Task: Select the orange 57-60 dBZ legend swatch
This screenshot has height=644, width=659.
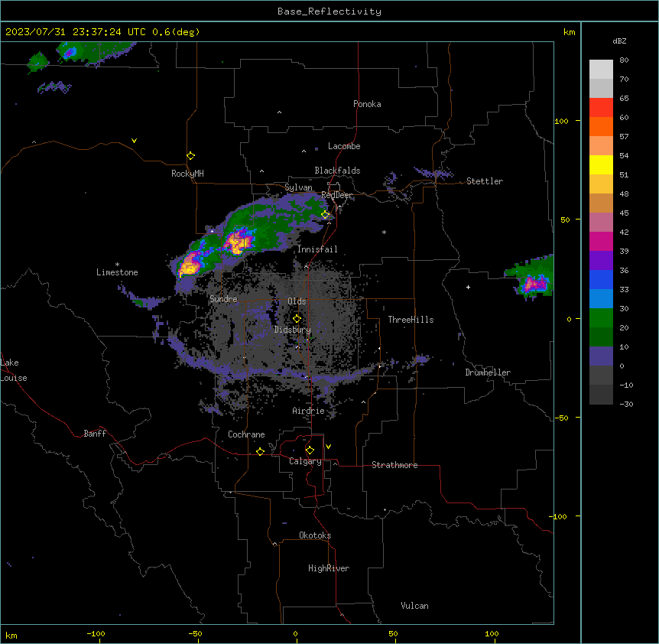Action: [x=601, y=126]
